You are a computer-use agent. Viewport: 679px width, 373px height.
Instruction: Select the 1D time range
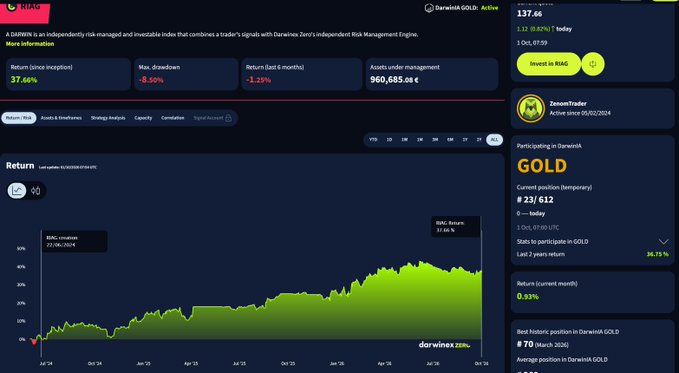tap(389, 139)
